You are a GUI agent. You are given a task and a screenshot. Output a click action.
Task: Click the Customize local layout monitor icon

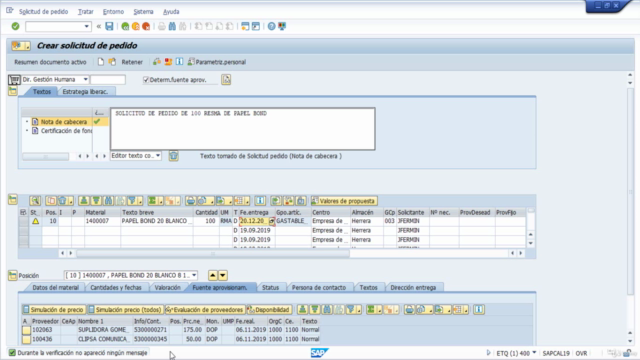(x=282, y=26)
